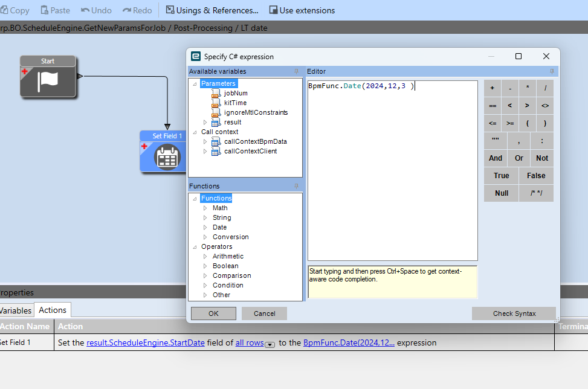Select jobNum parameter
Image resolution: width=588 pixels, height=389 pixels.
(x=236, y=93)
